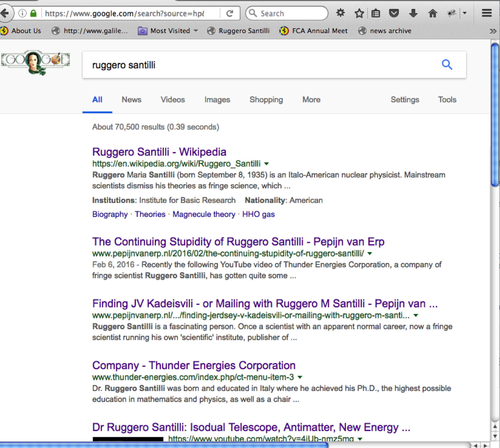Click the browser back arrow button

(x=5, y=13)
